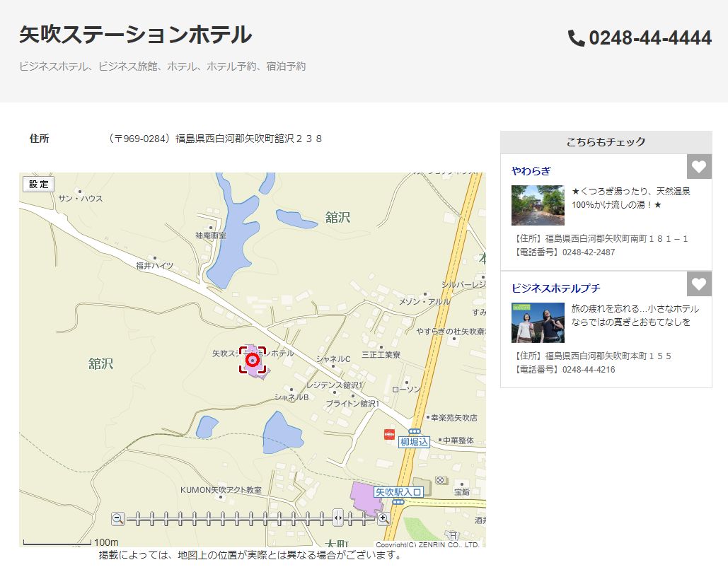Click the やわらぎ phone number 0248-42-2487
The height and width of the screenshot is (572, 728).
589,252
